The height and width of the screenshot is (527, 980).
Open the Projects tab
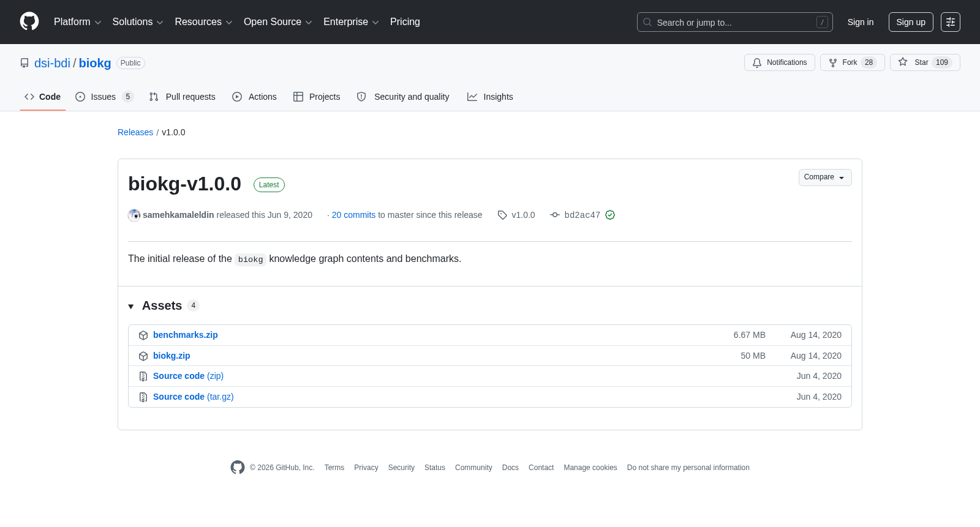[x=317, y=97]
